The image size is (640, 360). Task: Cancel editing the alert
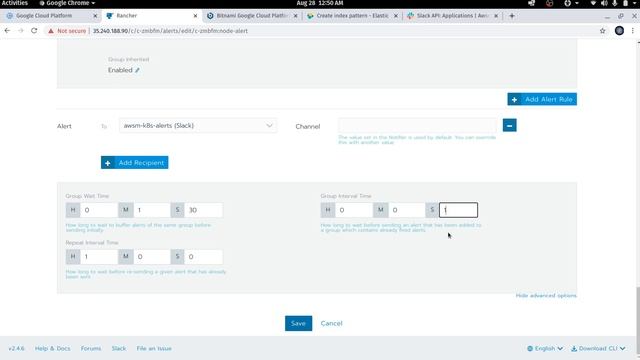pos(331,323)
